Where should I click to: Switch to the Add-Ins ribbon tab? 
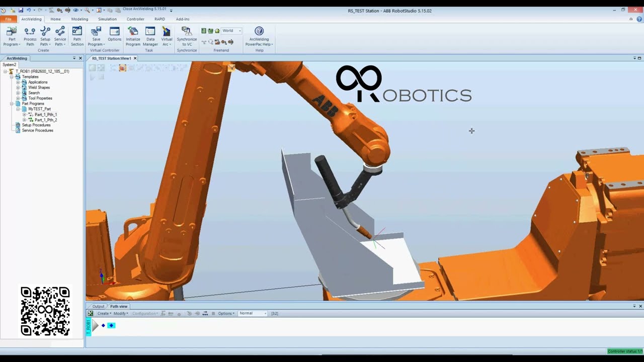183,19
